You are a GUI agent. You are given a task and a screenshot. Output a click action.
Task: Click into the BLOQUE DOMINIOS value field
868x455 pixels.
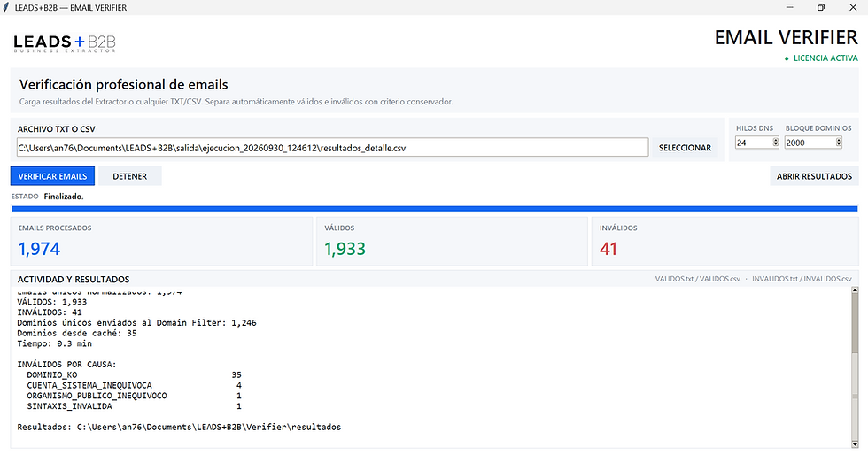(810, 143)
